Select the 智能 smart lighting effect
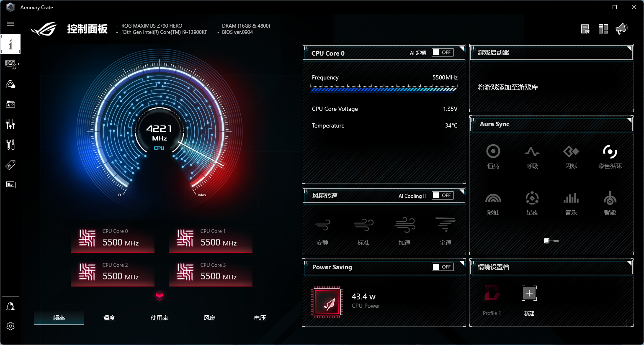Viewport: 644px width, 345px height. tap(610, 203)
